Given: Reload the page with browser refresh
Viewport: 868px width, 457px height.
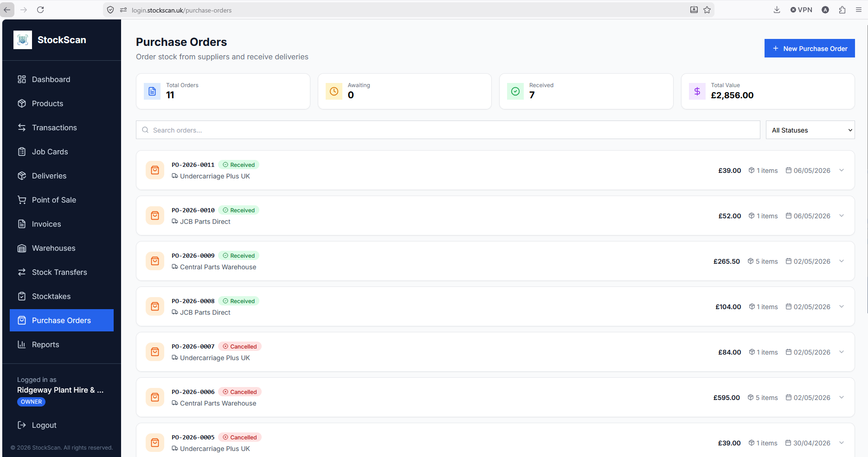Looking at the screenshot, I should (40, 10).
